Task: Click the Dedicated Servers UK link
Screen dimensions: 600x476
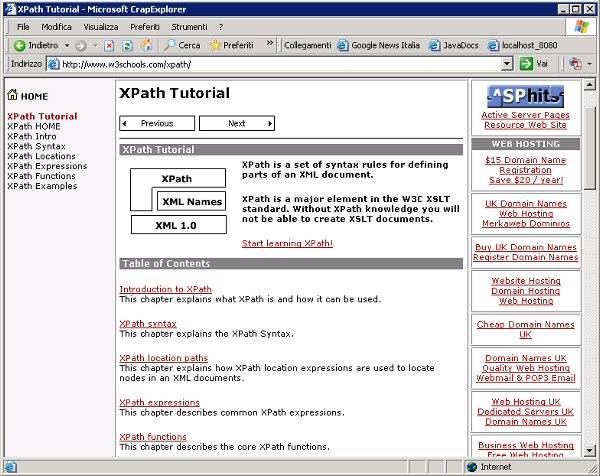Action: tap(525, 412)
